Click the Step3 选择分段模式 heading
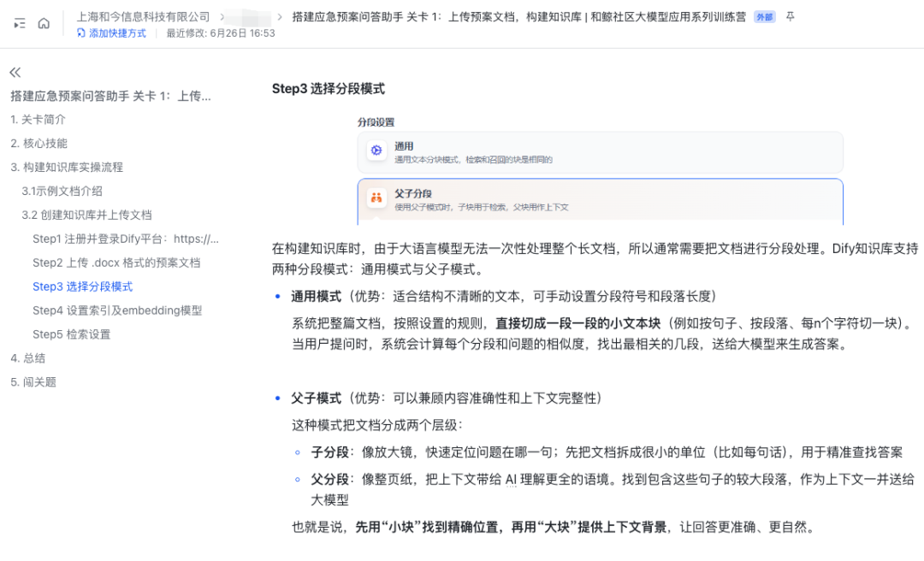 (329, 89)
